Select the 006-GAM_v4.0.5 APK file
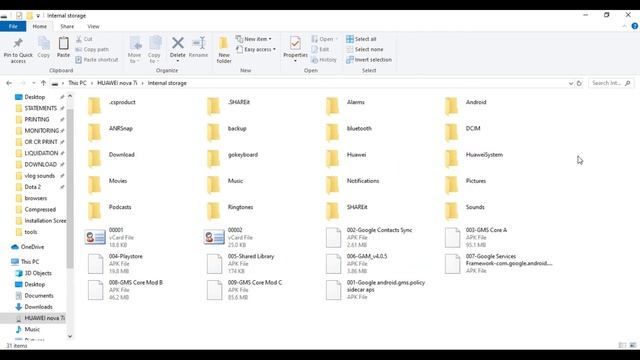This screenshot has height=360, width=640. [357, 264]
